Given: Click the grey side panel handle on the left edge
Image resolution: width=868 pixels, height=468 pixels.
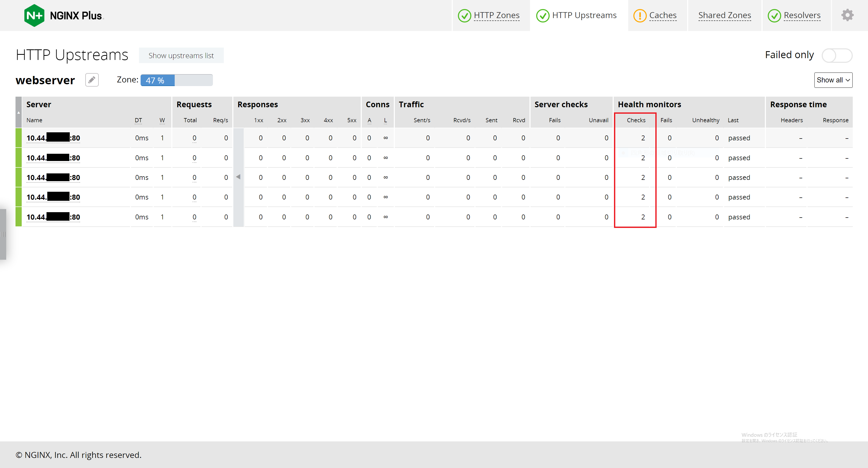Looking at the screenshot, I should coord(3,234).
